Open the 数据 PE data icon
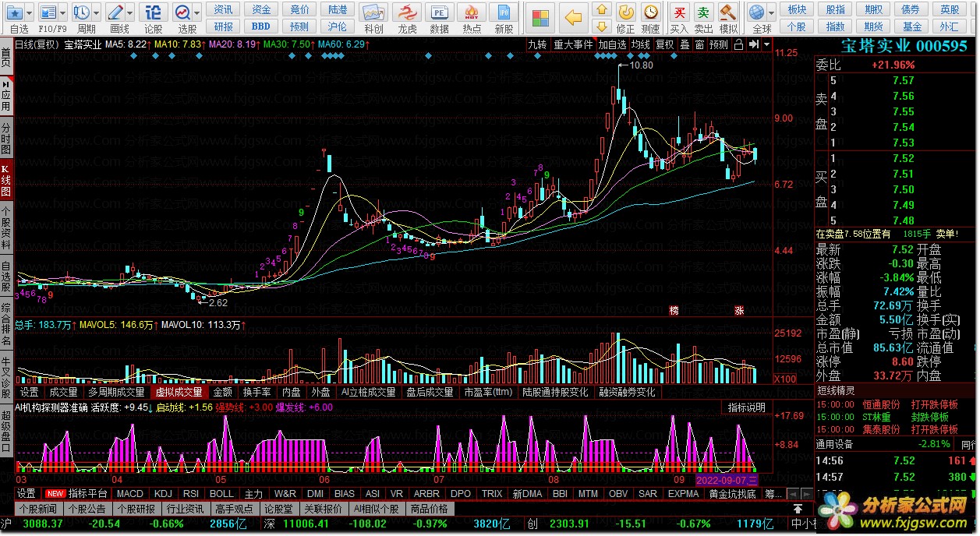 (x=439, y=13)
